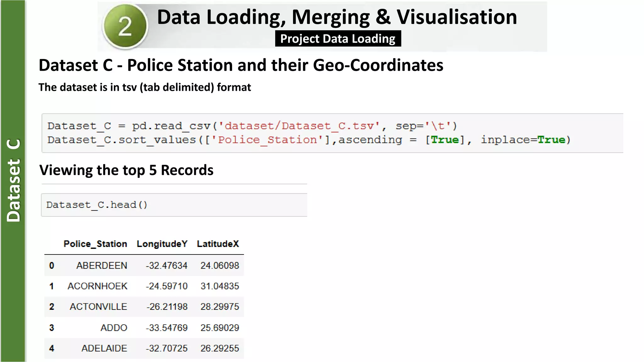Select the ACORNHOEK station cell
Viewport: 644px width, 362px height.
pyautogui.click(x=97, y=286)
